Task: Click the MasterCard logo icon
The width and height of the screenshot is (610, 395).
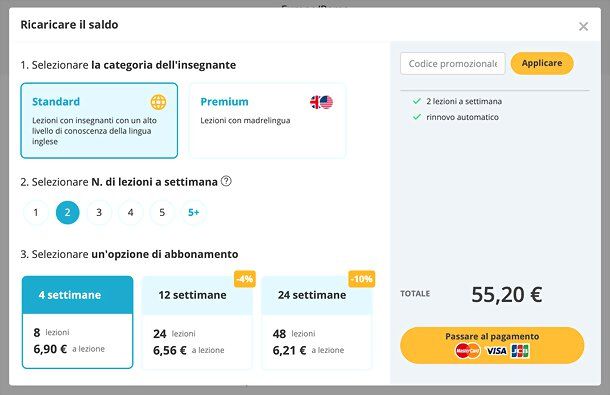Action: 467,351
